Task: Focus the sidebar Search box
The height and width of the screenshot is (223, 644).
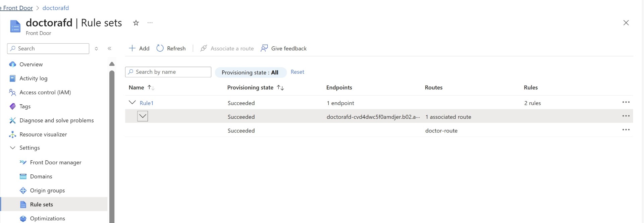Action: 48,49
